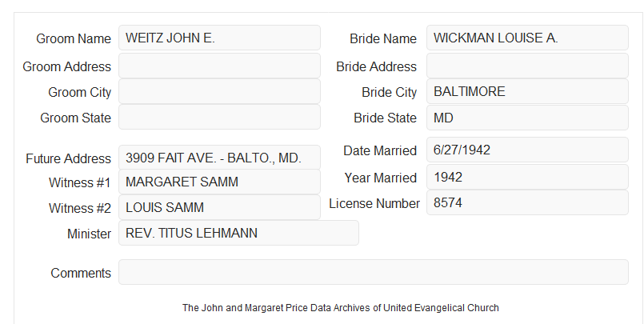This screenshot has width=644, height=324.
Task: Focus the Year Married field
Action: pyautogui.click(x=527, y=177)
